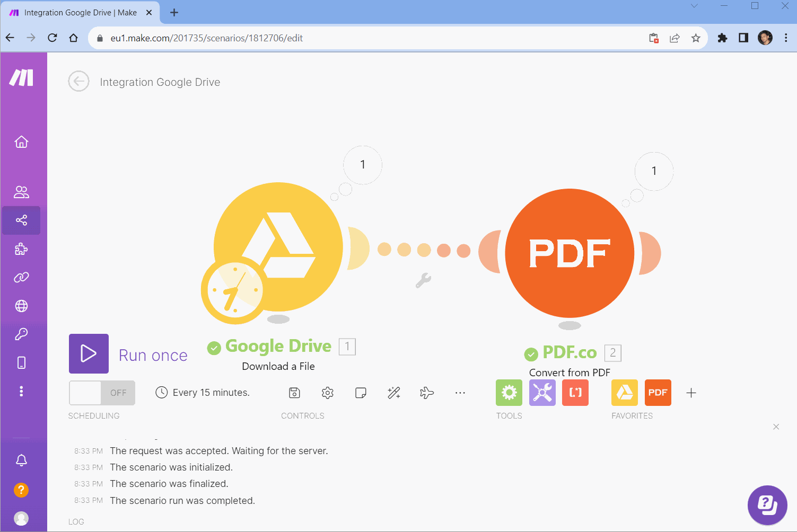Open the PDF.co module circle

point(570,253)
